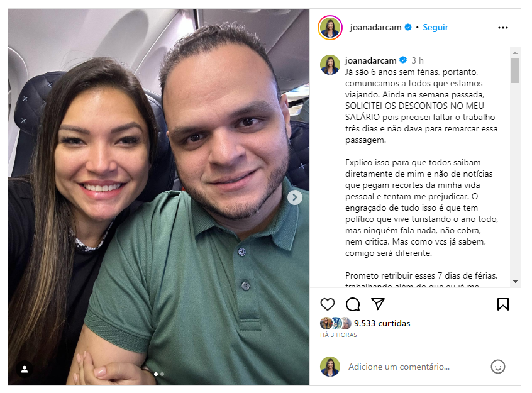The width and height of the screenshot is (532, 393).
Task: View the 9.533 curtidas likes list
Action: click(382, 323)
